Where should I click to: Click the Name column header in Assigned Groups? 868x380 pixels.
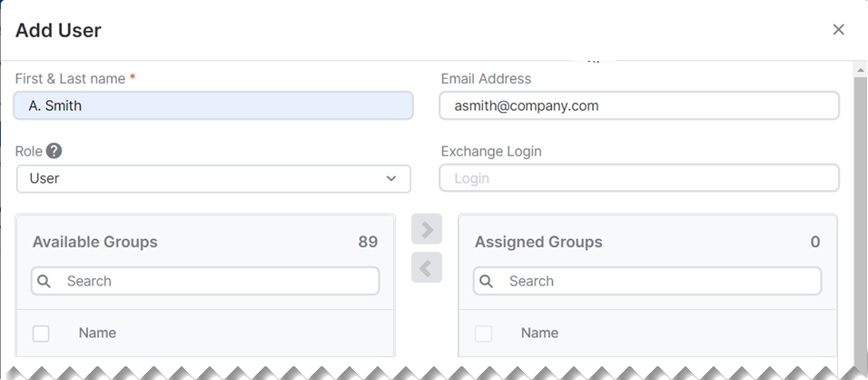coord(539,333)
